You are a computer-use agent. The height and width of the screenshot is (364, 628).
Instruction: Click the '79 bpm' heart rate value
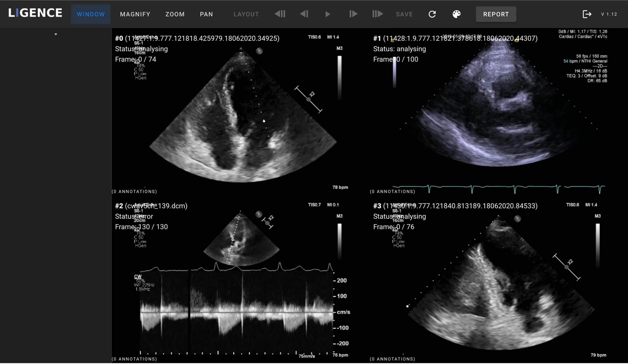tap(598, 355)
